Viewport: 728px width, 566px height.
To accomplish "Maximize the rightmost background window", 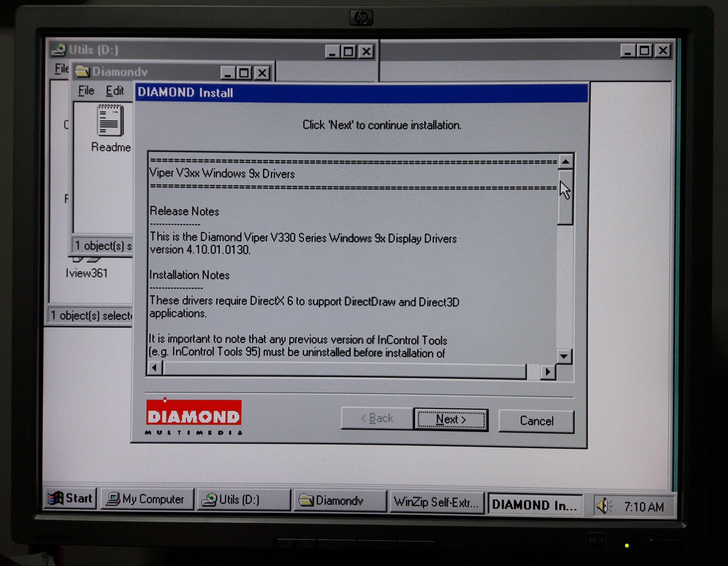I will [645, 51].
